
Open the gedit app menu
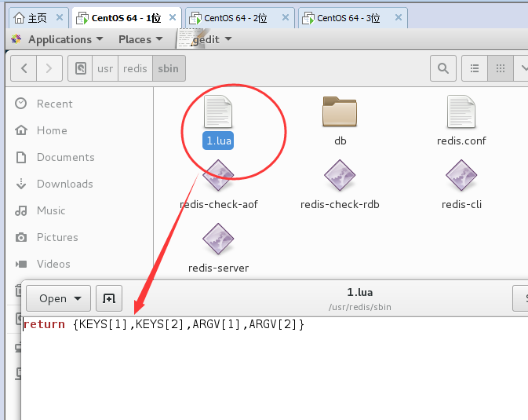point(206,39)
